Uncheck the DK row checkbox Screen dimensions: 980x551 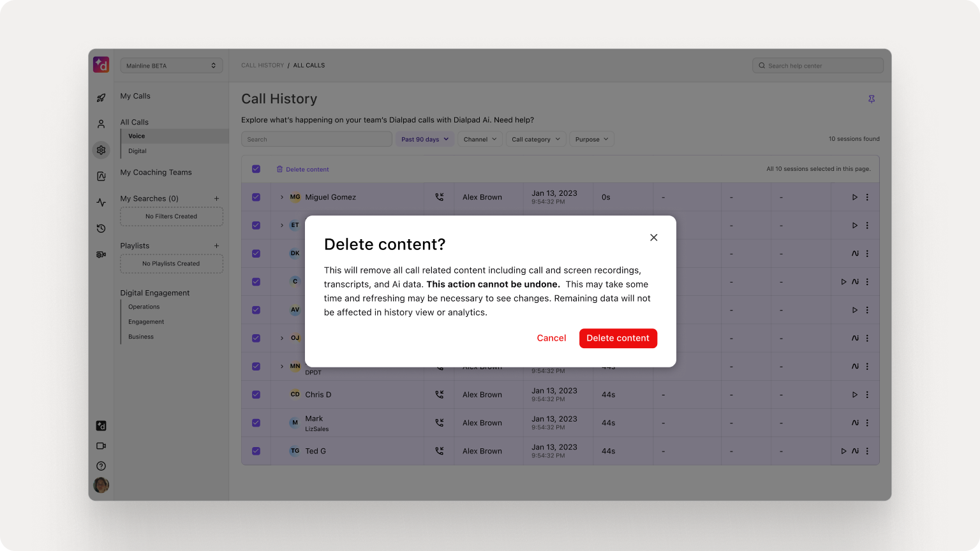pyautogui.click(x=256, y=253)
